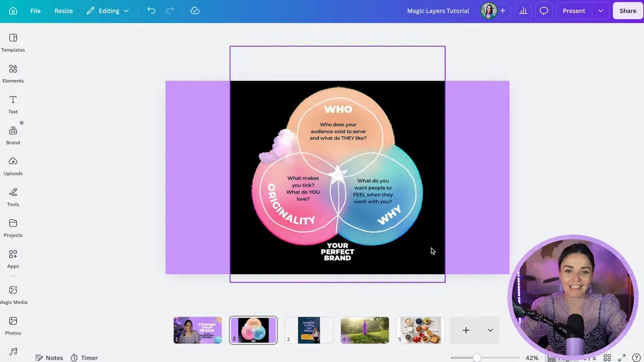Select the WHY curved text
Image resolution: width=644 pixels, height=362 pixels.
389,215
